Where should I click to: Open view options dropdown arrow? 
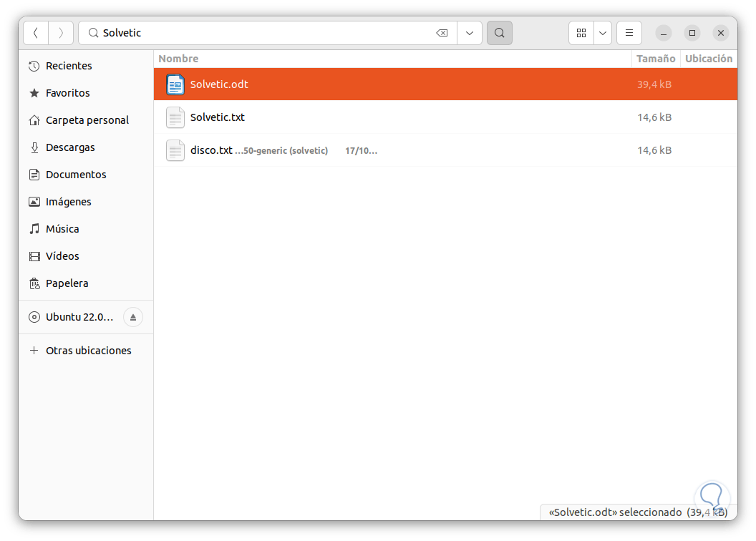pyautogui.click(x=603, y=33)
